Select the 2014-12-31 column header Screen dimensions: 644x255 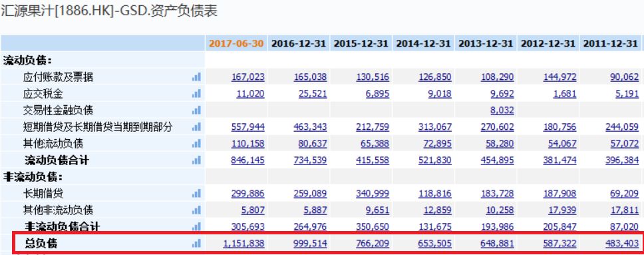pos(423,43)
